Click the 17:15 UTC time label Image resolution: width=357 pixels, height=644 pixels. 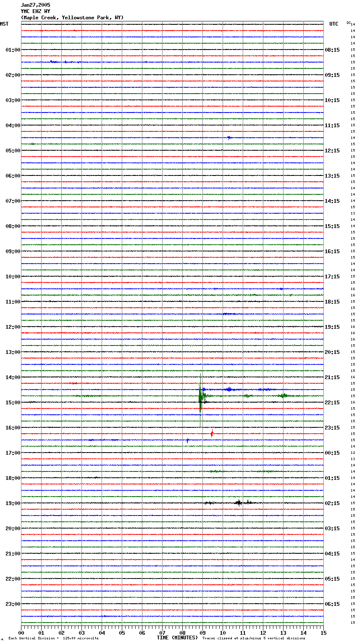(x=332, y=277)
